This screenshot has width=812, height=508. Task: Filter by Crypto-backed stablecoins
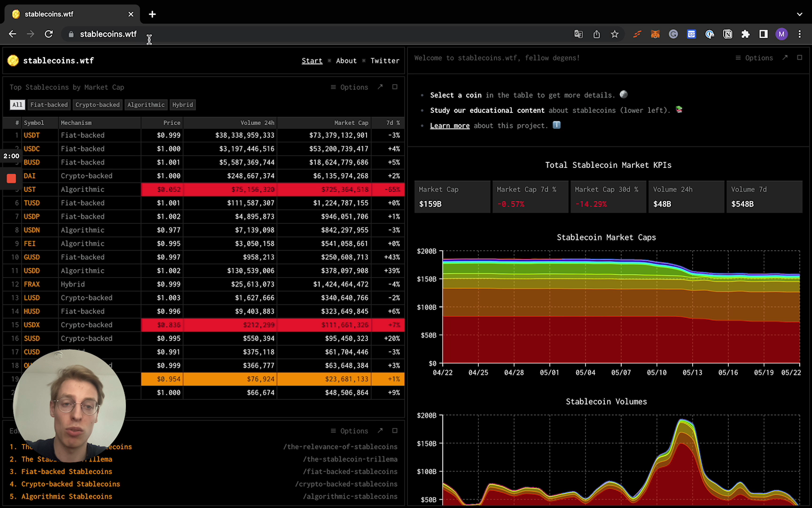tap(97, 104)
